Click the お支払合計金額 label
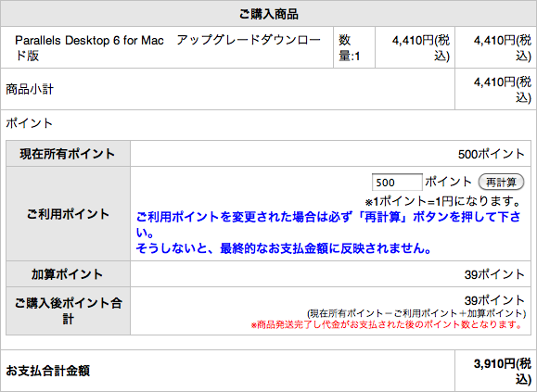 pos(48,371)
